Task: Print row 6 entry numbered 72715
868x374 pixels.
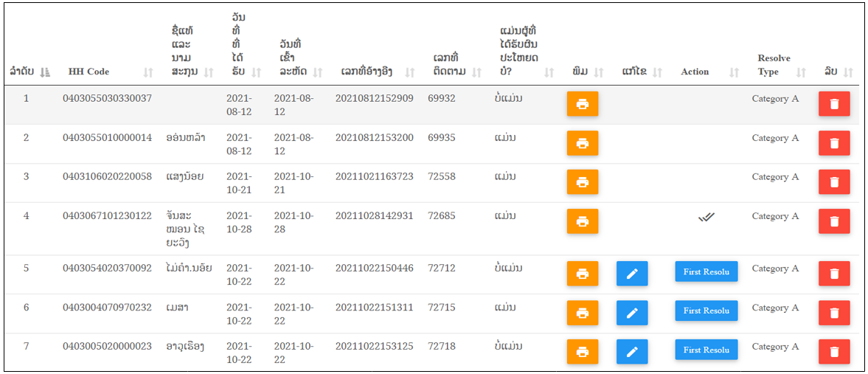Action: [x=583, y=313]
